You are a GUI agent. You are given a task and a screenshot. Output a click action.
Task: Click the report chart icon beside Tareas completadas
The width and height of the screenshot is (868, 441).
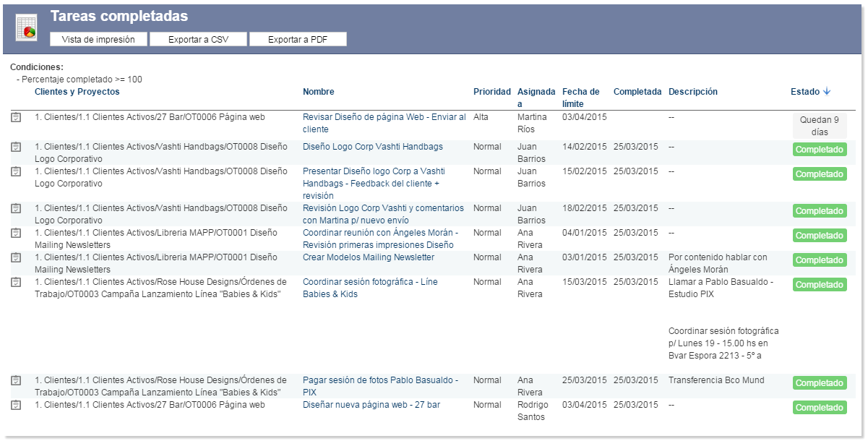point(26,27)
